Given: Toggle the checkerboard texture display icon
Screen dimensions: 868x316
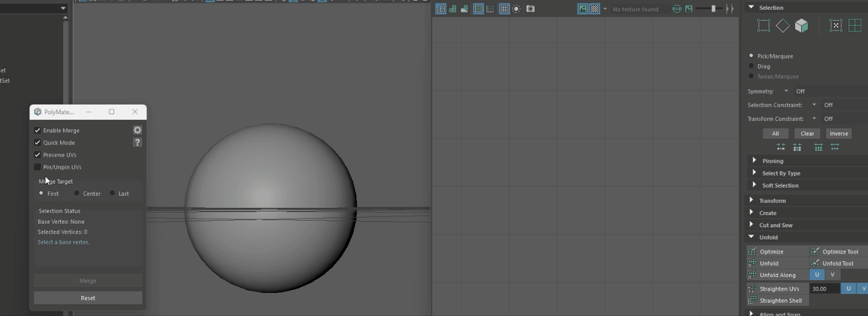Looking at the screenshot, I should coord(595,9).
